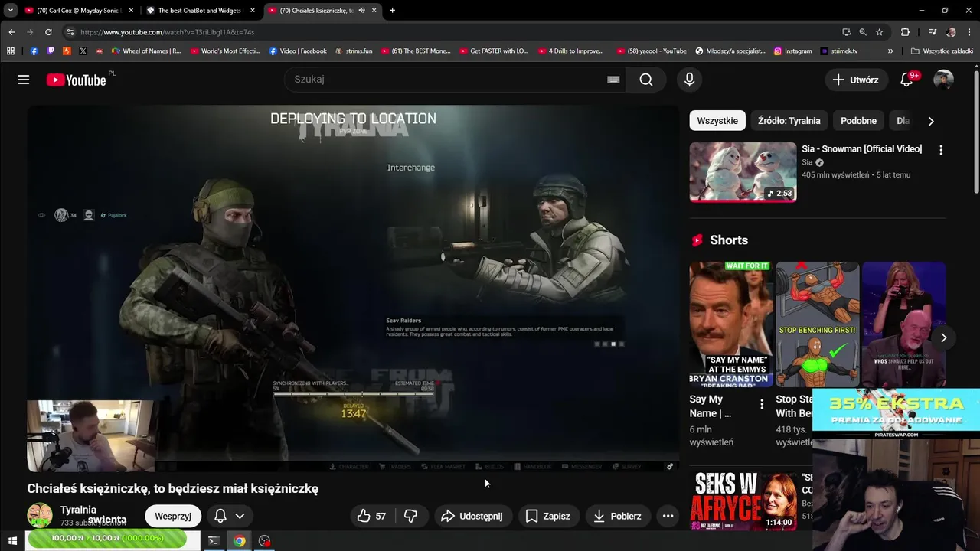980x551 pixels.
Task: Open the on-screen keyboard in search box
Action: click(x=613, y=80)
